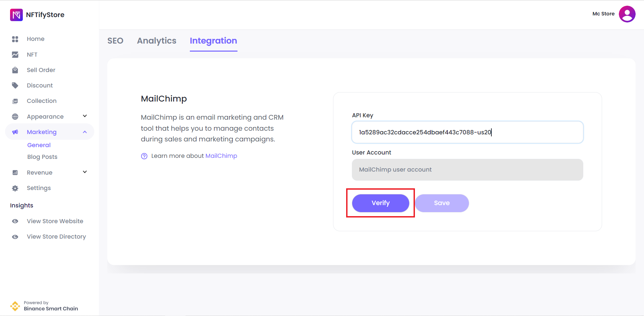Open View Store Directory link

(56, 237)
